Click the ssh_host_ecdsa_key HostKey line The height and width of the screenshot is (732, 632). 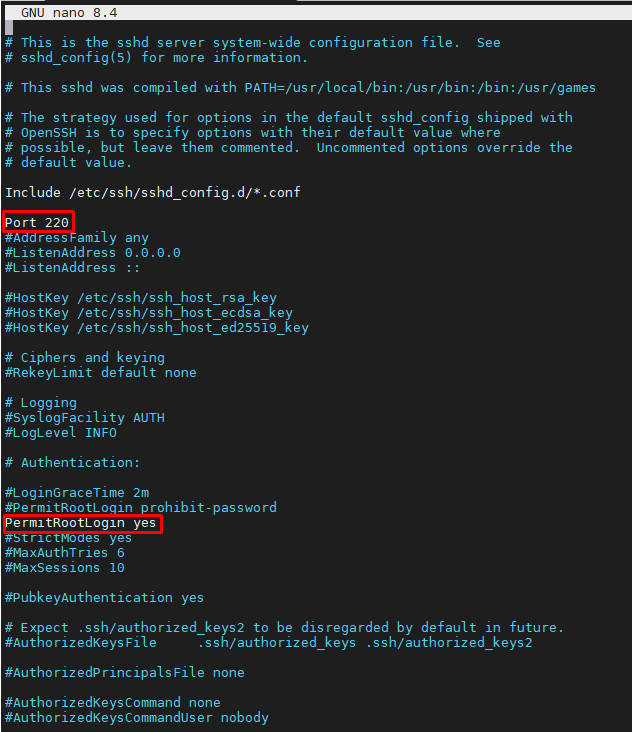pos(149,312)
